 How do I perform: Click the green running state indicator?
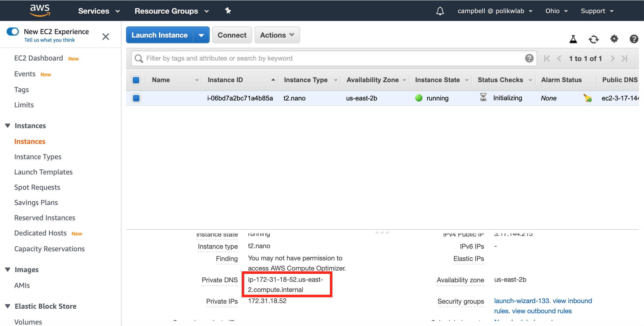coord(419,98)
